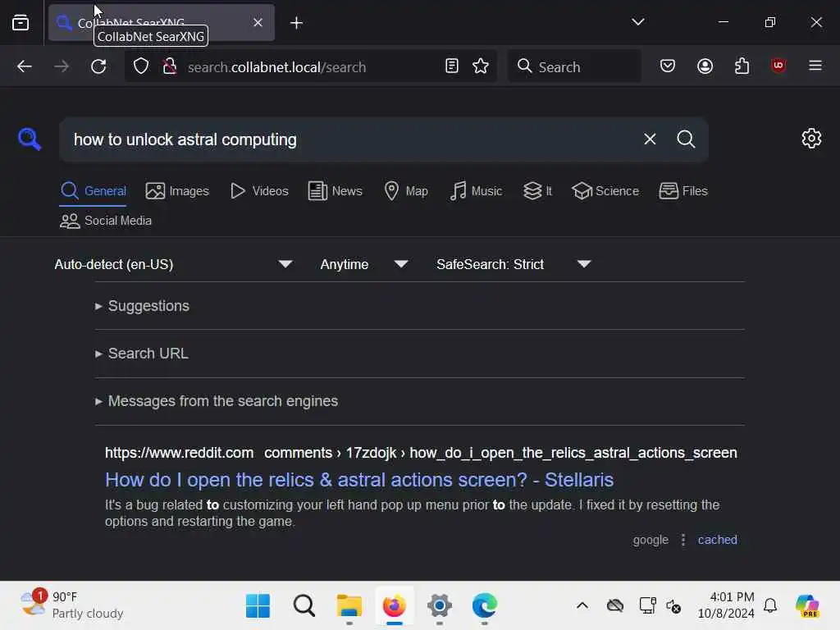
Task: Click the reddit.com result URL line
Action: tap(421, 453)
